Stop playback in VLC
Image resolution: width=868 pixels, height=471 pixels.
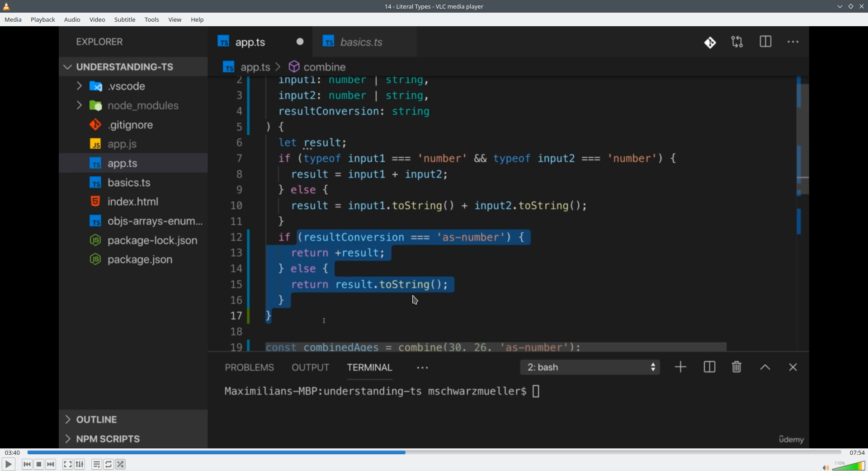(39, 464)
